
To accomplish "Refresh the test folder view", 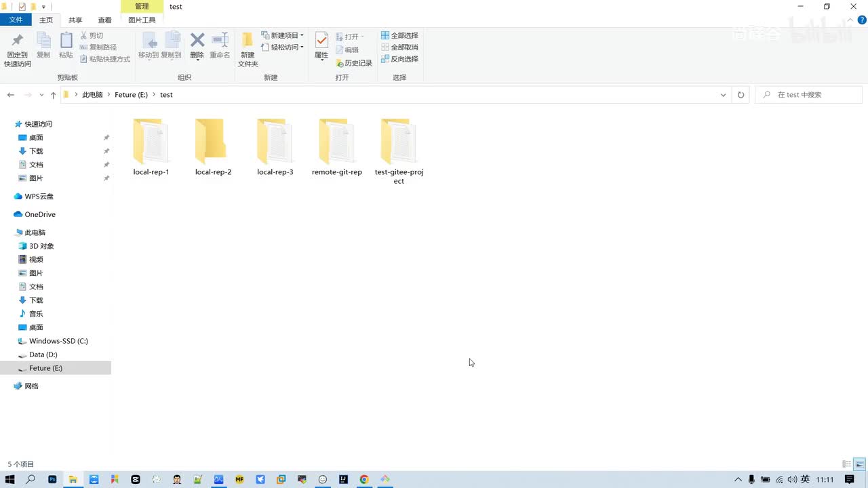I will (741, 95).
